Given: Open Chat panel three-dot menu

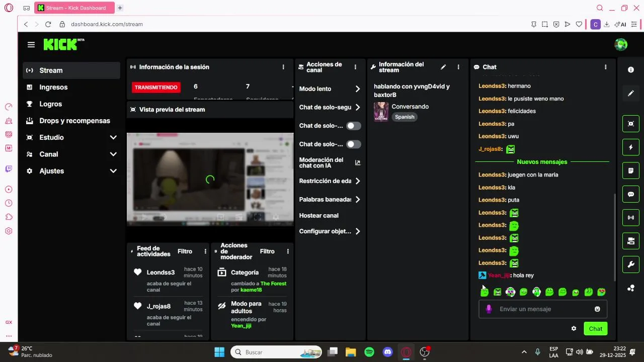Looking at the screenshot, I should (605, 67).
